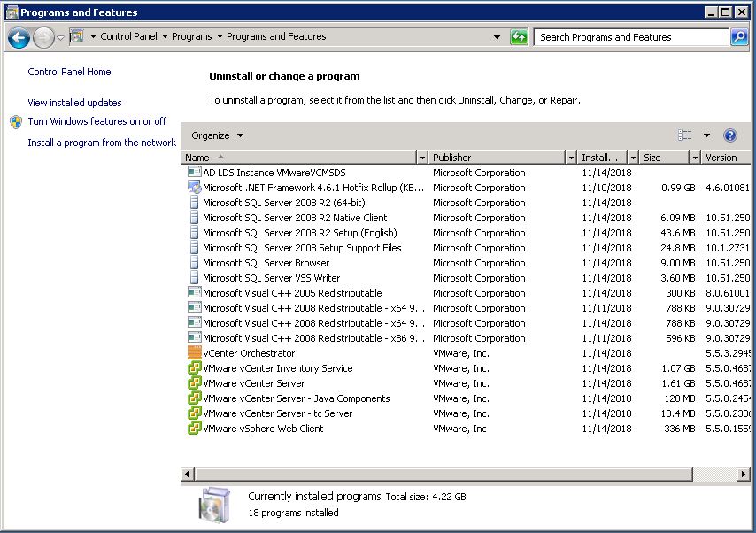The image size is (756, 533).
Task: Select the vCenter Orchestrator program icon
Action: pyautogui.click(x=195, y=353)
